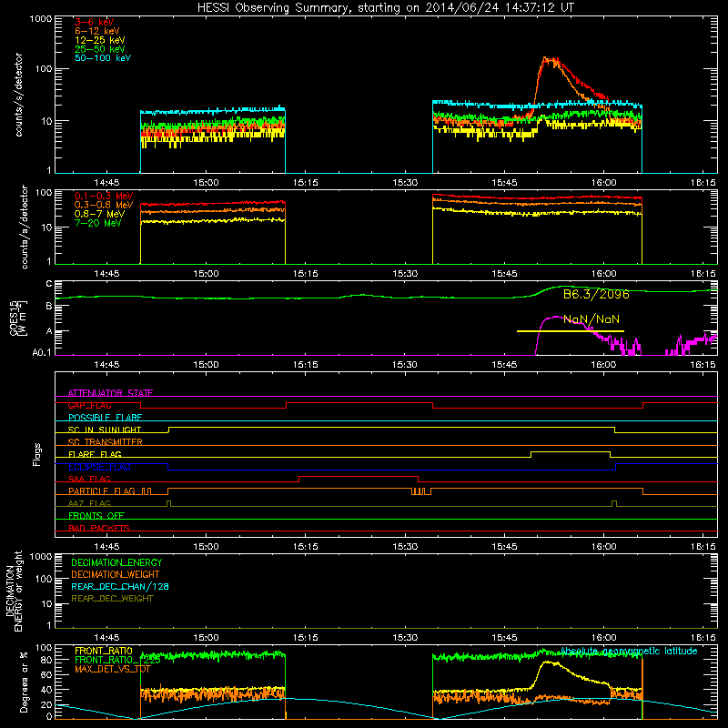The width and height of the screenshot is (728, 728).
Task: Click the Absolute geomagnetic latitude label
Action: [x=629, y=651]
